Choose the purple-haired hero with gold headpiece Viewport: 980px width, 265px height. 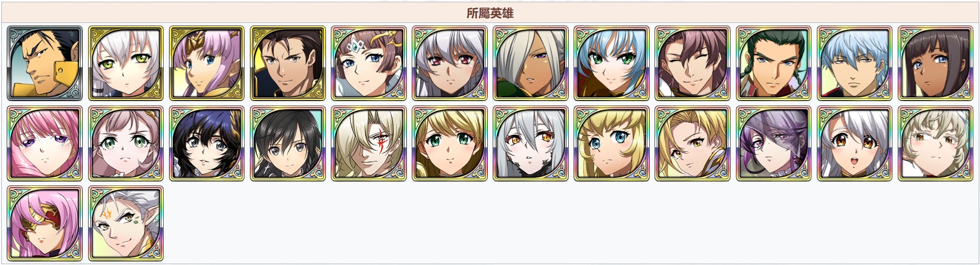[x=207, y=63]
